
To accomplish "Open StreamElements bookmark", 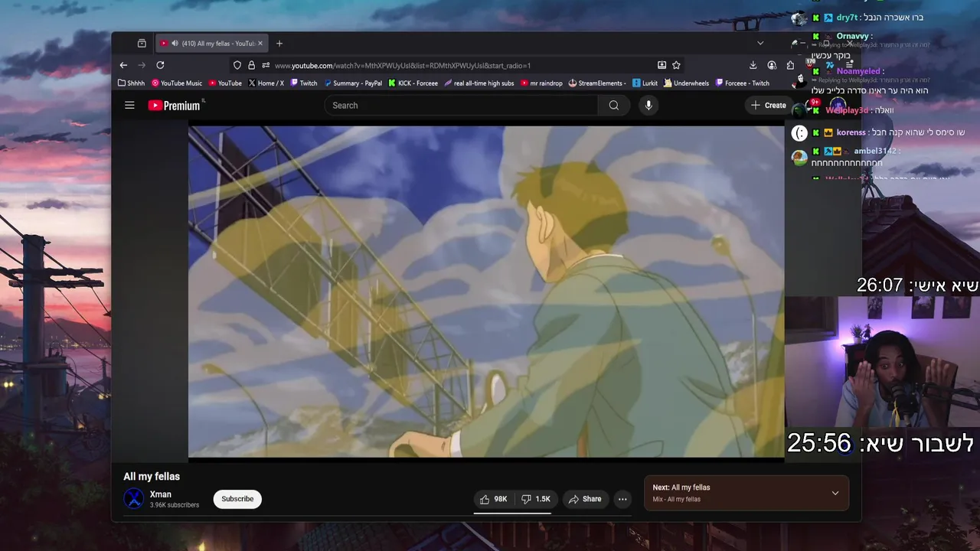I will pos(597,83).
